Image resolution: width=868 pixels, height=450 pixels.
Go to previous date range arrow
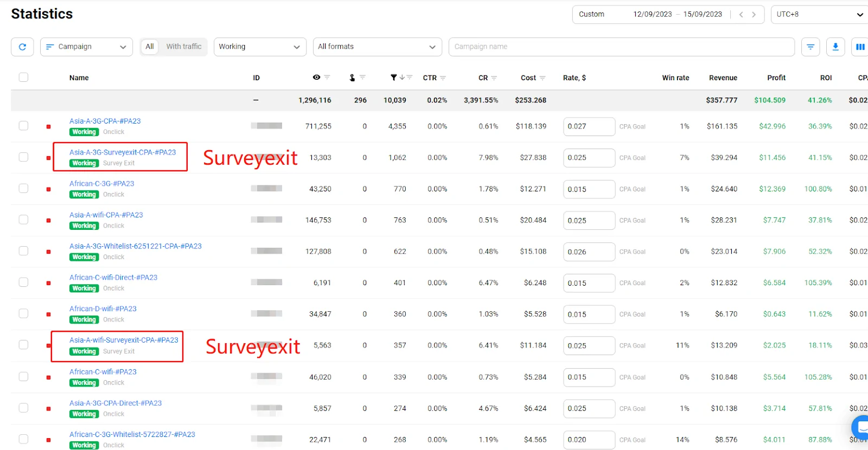point(741,15)
